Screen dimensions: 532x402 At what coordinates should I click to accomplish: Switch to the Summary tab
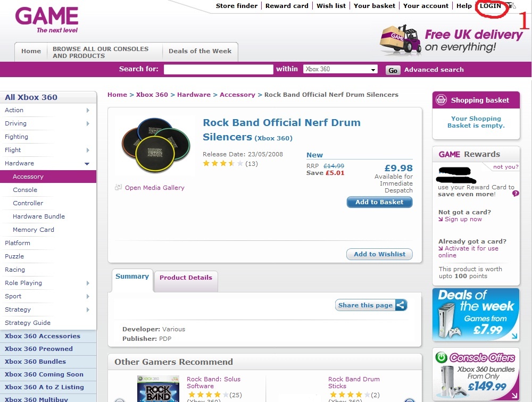[132, 280]
